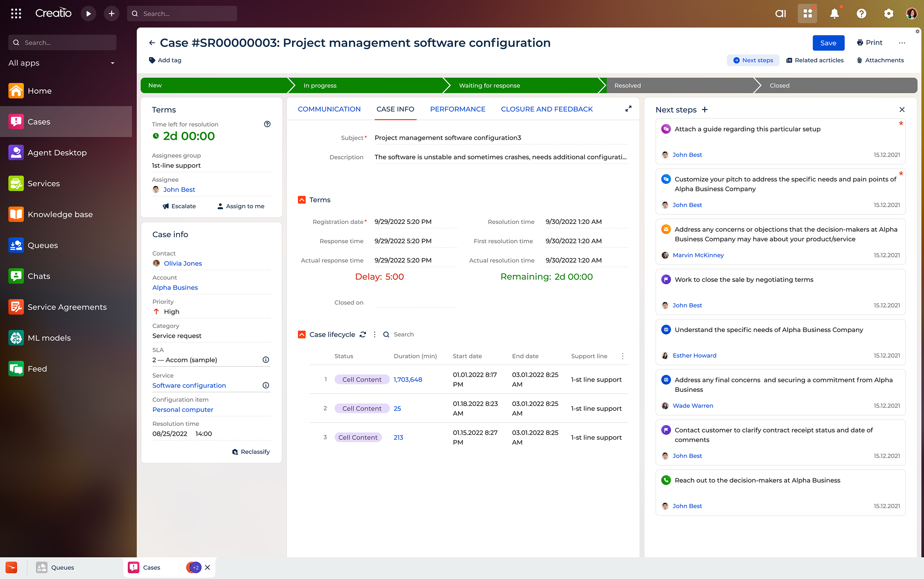
Task: Open notifications bell icon
Action: click(834, 13)
